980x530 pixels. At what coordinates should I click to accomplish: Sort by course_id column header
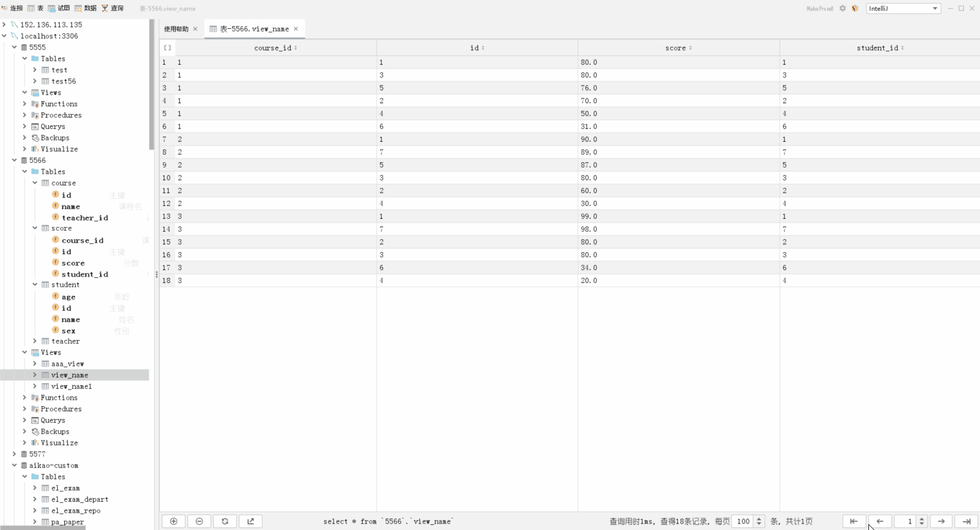(x=275, y=48)
